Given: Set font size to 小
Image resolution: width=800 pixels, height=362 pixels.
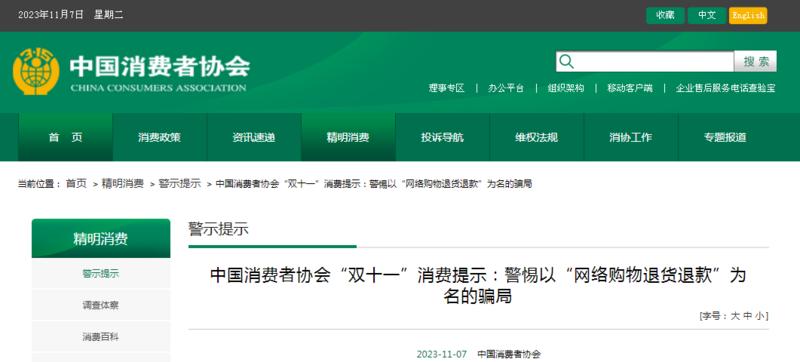Looking at the screenshot, I should click(760, 316).
